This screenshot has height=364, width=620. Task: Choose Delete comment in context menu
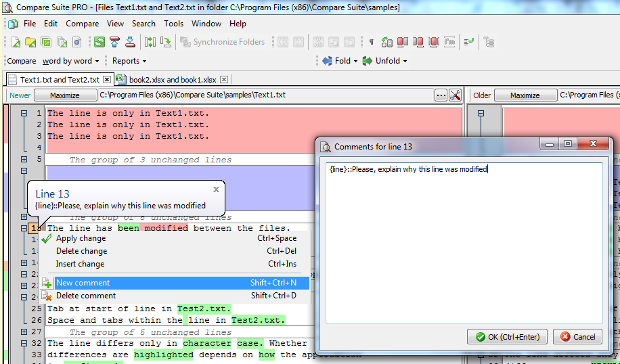pos(175,296)
